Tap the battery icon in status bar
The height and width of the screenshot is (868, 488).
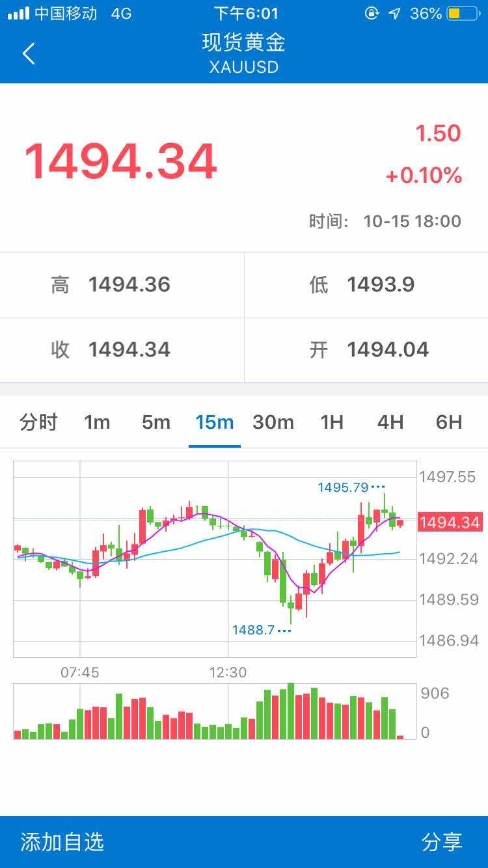coord(463,14)
